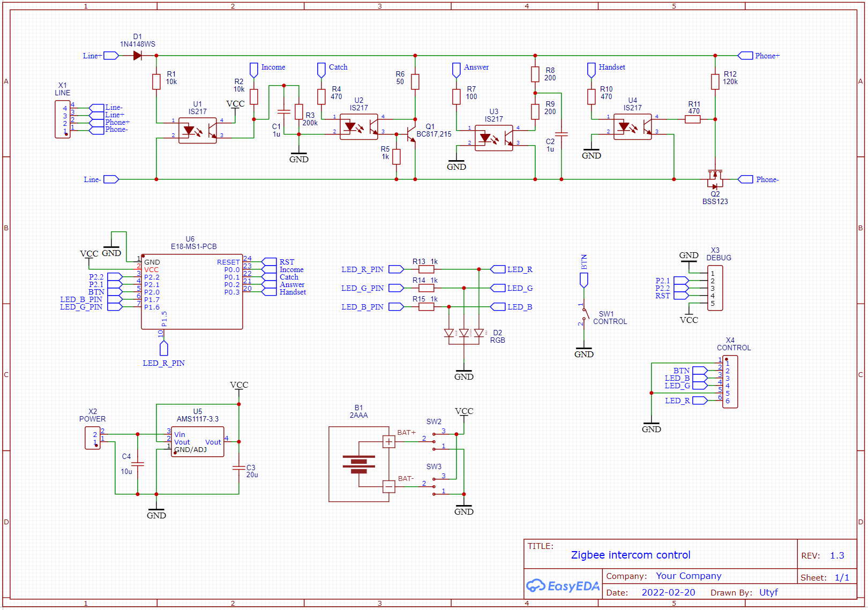This screenshot has height=610, width=868.
Task: Click the D1 1N4148WS diode symbol
Action: pos(137,56)
